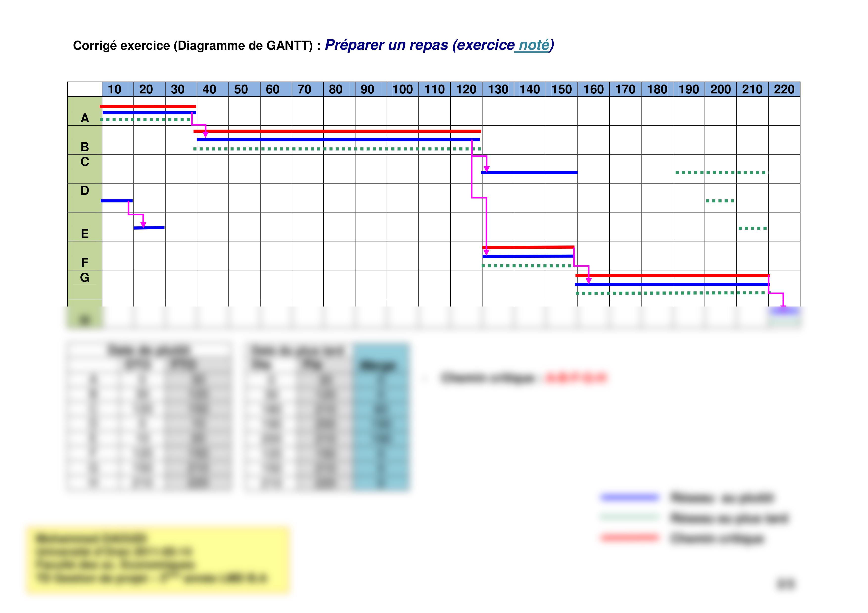Click the column header 190
This screenshot has width=868, height=613.
point(689,89)
